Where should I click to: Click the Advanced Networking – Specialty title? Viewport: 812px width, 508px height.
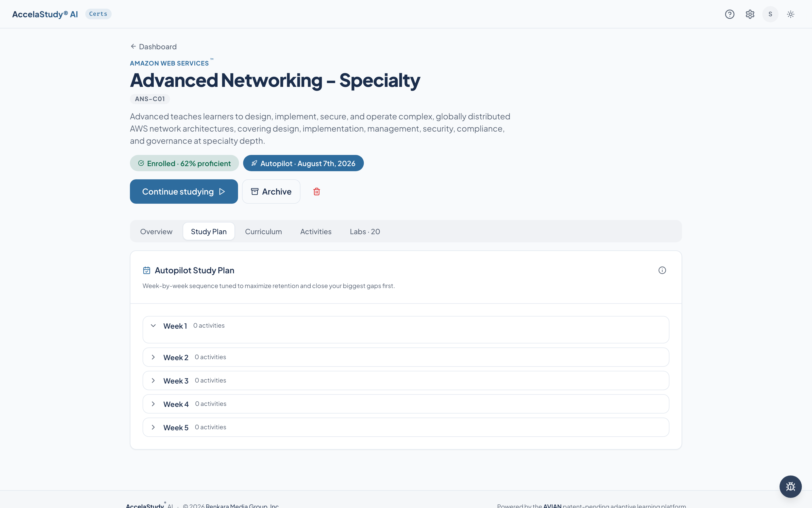275,80
